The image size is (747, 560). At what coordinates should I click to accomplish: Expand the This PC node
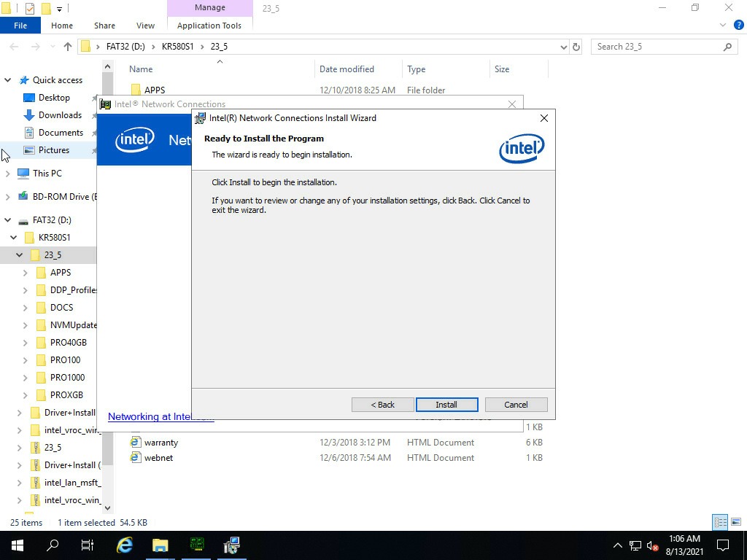point(7,174)
